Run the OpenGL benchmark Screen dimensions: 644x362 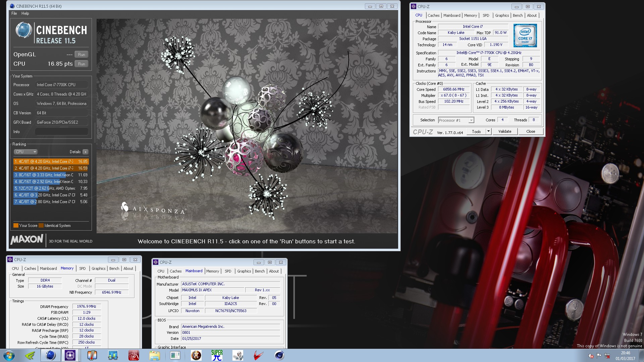click(x=82, y=55)
